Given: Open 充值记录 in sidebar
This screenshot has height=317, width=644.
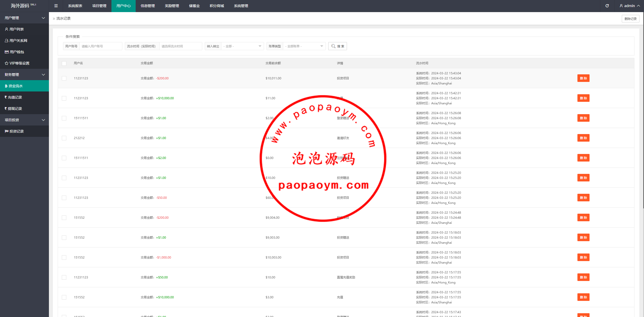Looking at the screenshot, I should [24, 97].
